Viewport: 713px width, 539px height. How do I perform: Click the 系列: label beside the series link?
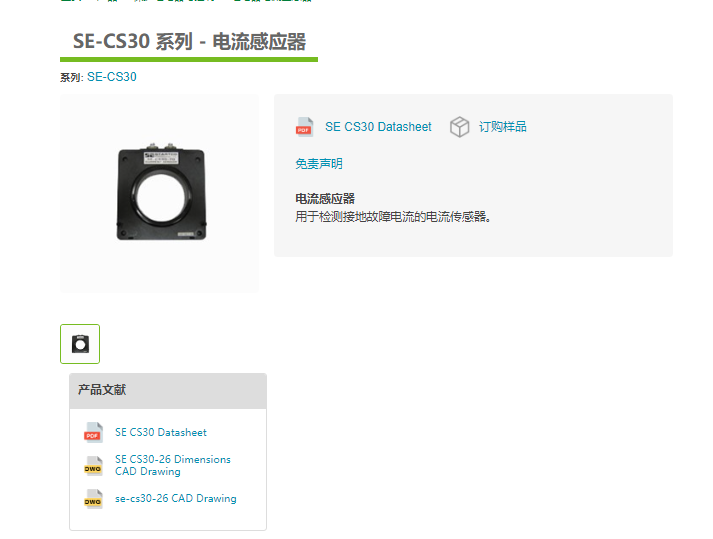coord(72,77)
